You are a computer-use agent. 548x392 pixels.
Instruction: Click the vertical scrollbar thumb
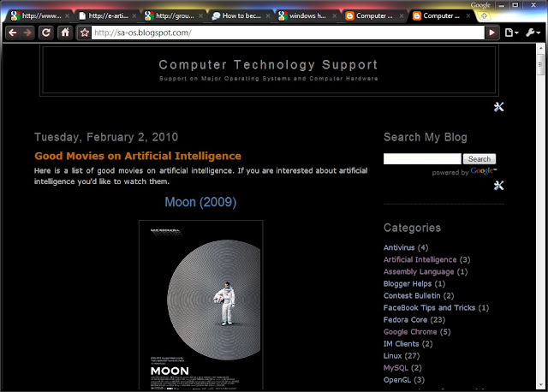tap(540, 64)
